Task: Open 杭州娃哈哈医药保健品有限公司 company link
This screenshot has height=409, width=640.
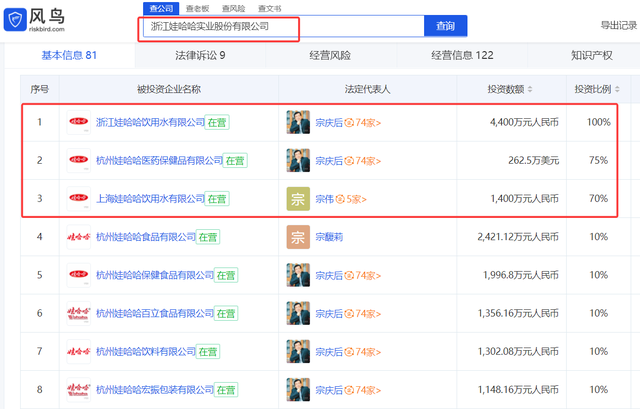Action: pos(160,160)
